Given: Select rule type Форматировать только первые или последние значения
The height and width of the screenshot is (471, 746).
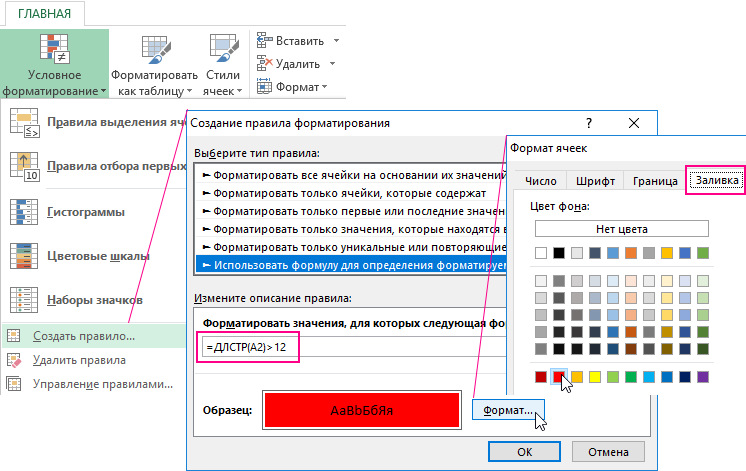Looking at the screenshot, I should point(351,211).
